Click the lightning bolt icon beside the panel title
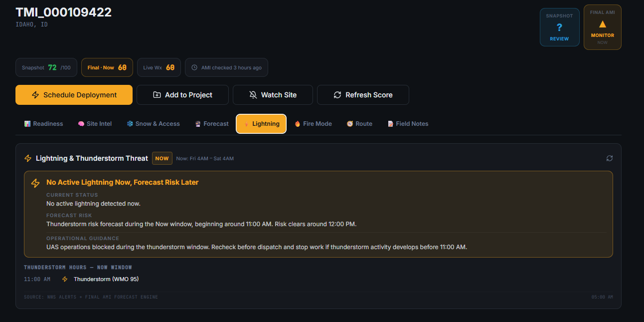 (x=28, y=158)
